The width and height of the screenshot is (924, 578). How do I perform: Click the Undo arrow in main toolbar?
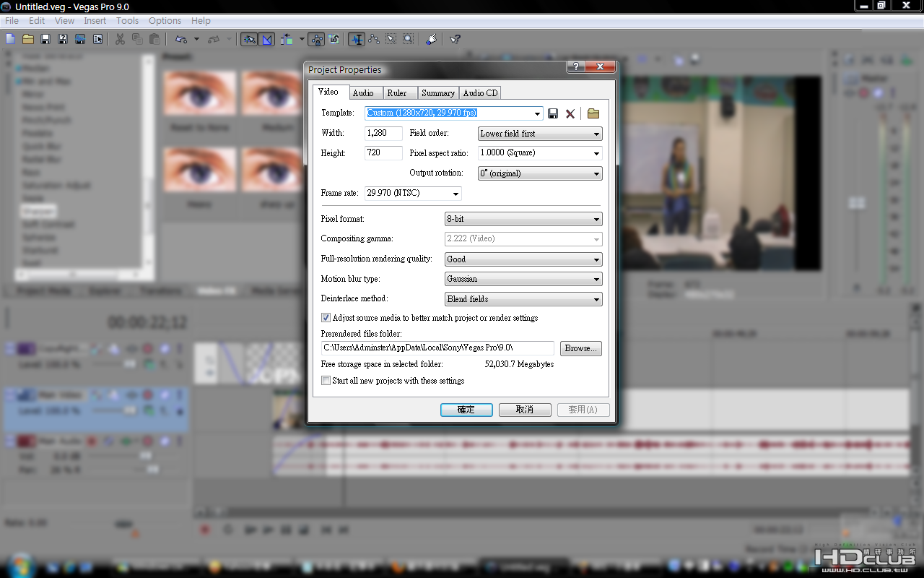180,39
